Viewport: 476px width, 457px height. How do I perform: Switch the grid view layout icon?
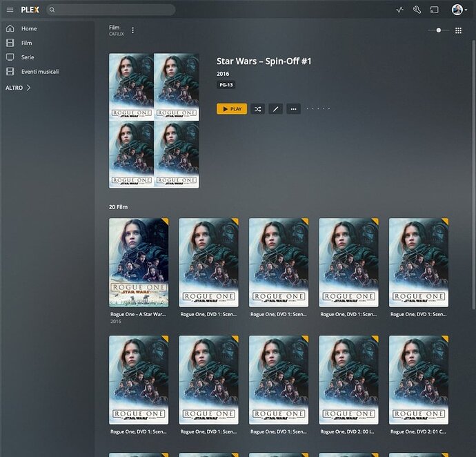(x=458, y=30)
